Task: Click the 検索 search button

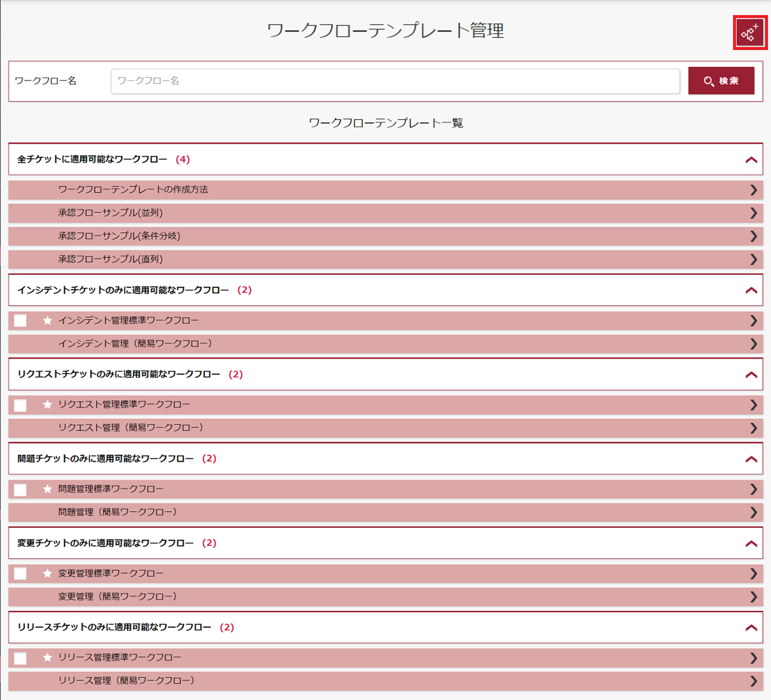Action: (721, 81)
